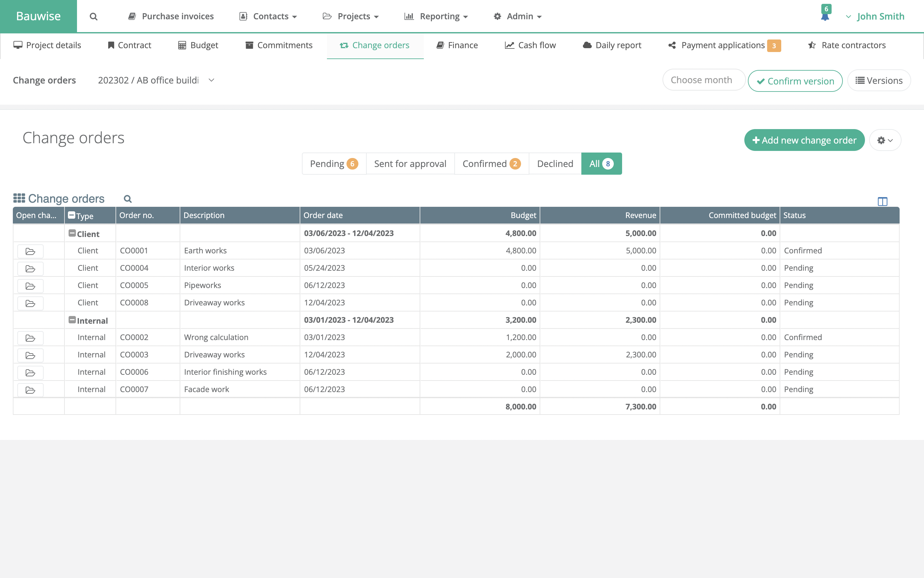Sort by the Committed budget column header
Screen dimensions: 924x578
point(720,215)
